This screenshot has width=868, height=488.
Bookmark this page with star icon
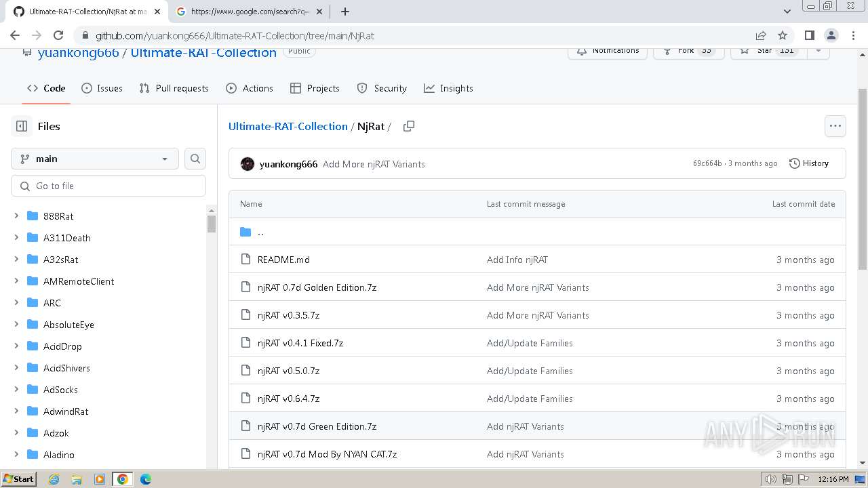coord(783,35)
